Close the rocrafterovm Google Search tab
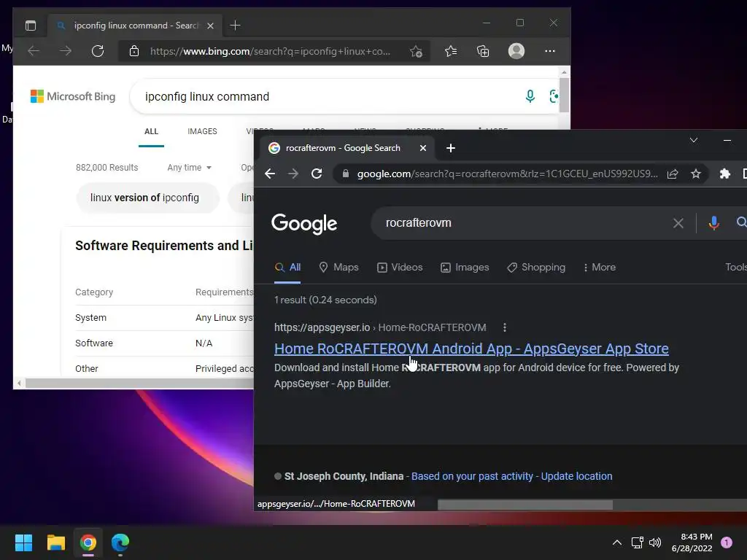747x560 pixels. click(x=423, y=148)
